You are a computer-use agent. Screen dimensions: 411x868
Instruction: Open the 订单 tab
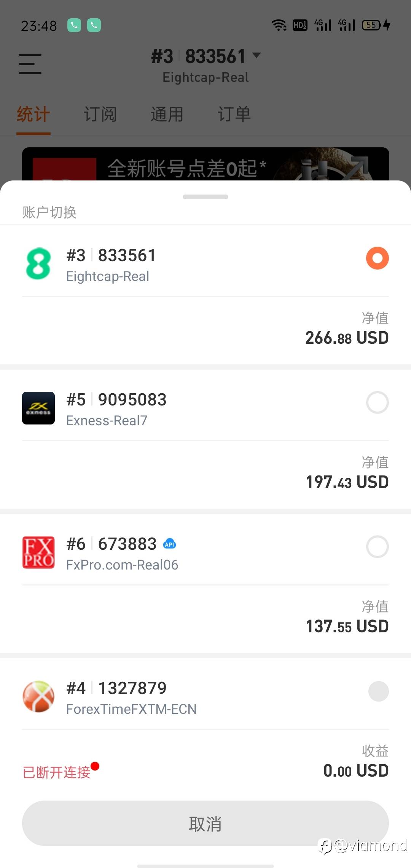pyautogui.click(x=234, y=114)
